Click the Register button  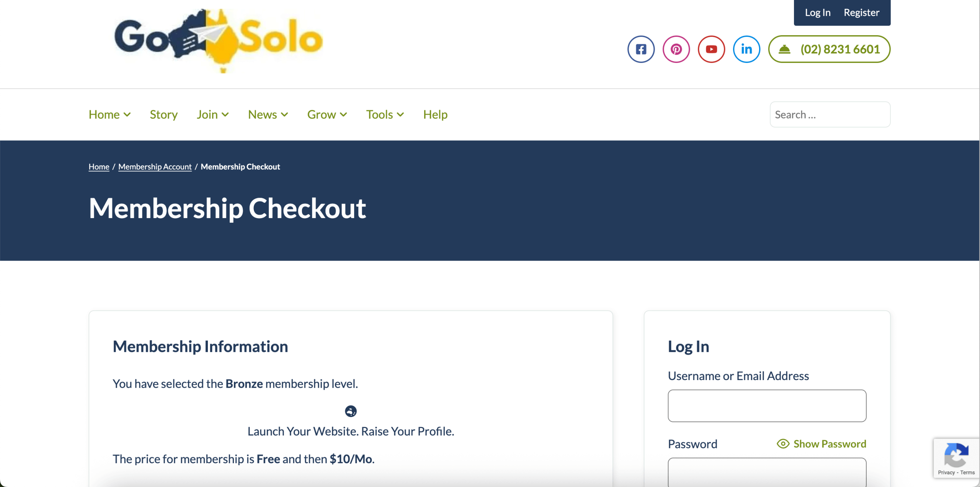[x=861, y=13]
